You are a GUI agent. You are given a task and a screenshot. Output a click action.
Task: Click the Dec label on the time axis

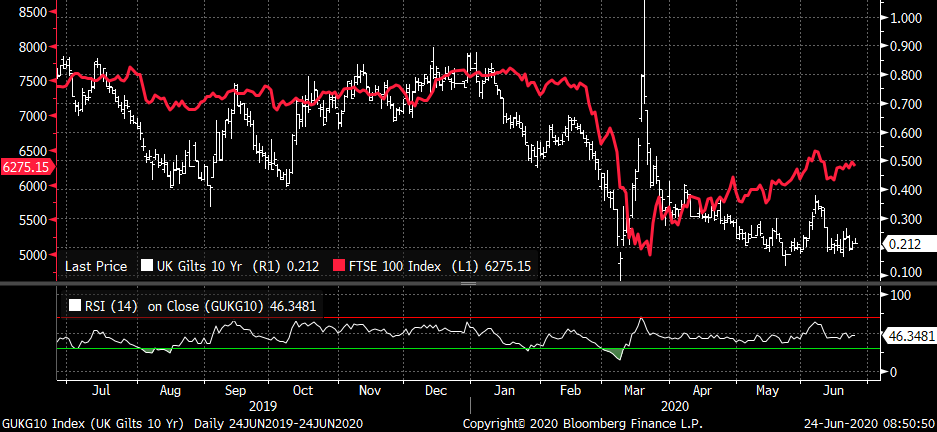(436, 390)
